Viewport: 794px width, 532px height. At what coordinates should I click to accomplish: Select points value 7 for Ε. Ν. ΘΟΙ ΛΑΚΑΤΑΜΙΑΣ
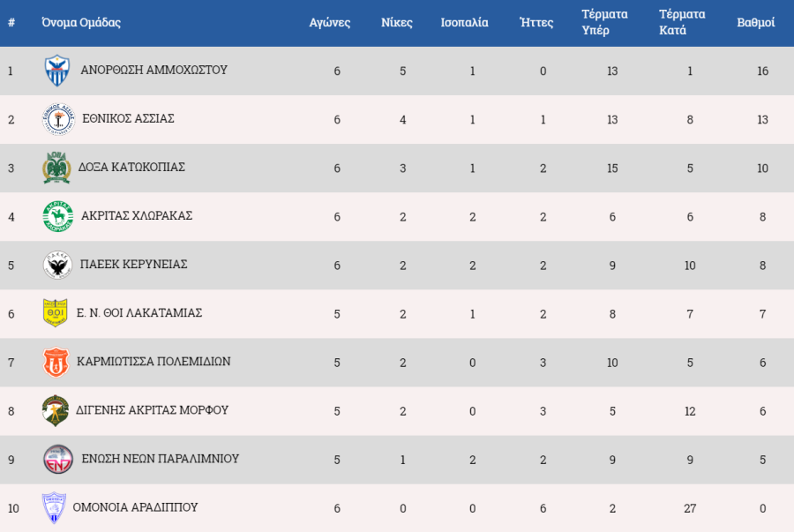[x=762, y=314]
